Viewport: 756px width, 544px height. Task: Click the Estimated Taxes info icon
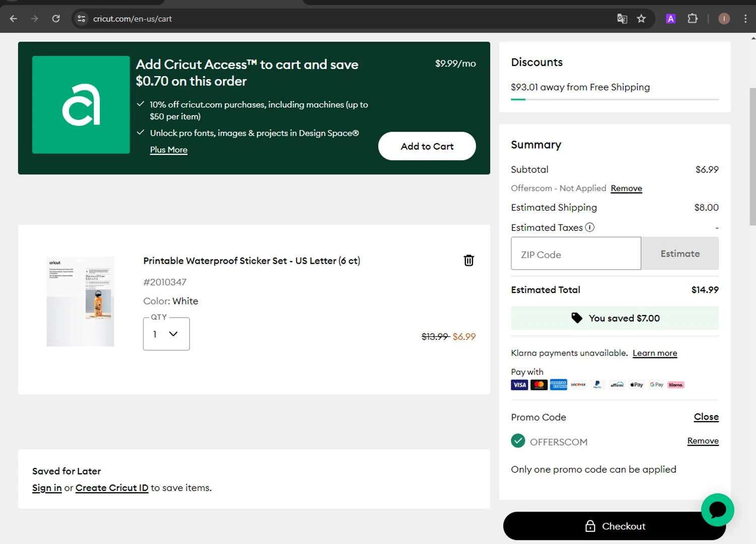tap(590, 227)
